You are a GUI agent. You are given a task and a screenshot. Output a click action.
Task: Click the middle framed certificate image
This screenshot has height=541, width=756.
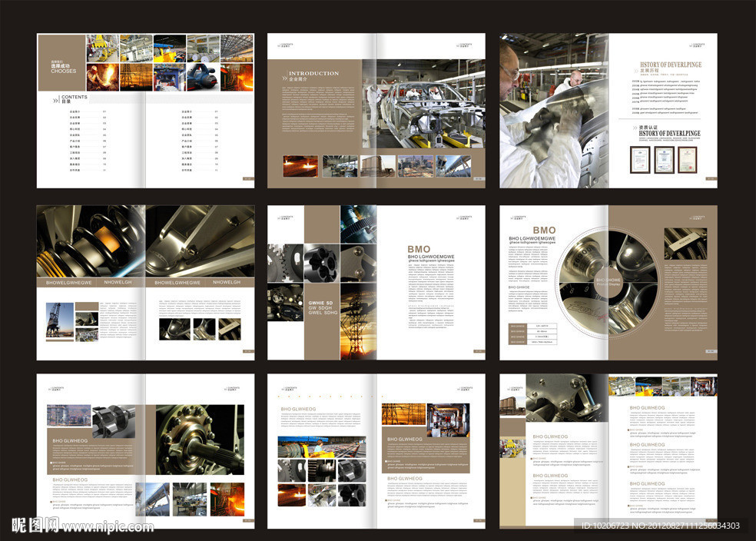664,160
